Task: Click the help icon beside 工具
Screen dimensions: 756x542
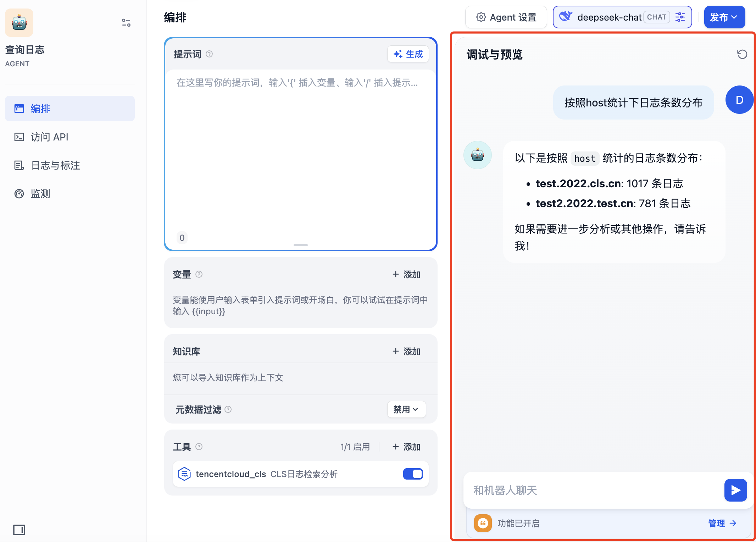Action: [199, 447]
